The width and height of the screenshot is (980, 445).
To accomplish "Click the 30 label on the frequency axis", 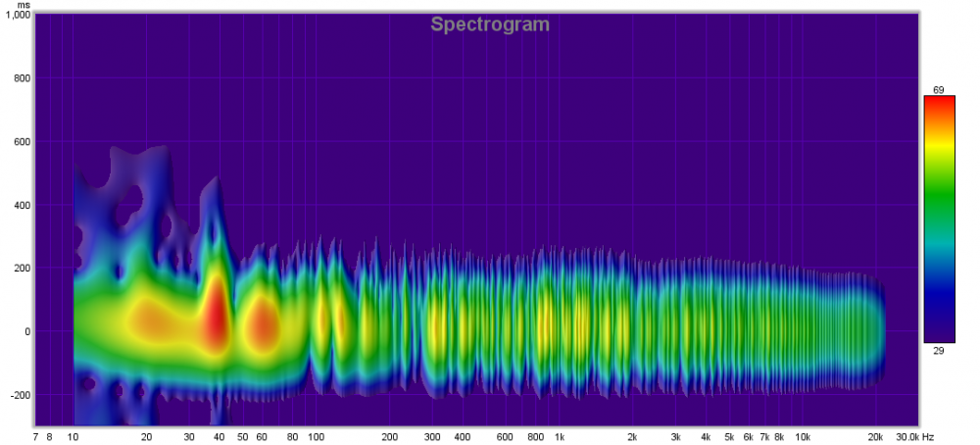I will (189, 437).
